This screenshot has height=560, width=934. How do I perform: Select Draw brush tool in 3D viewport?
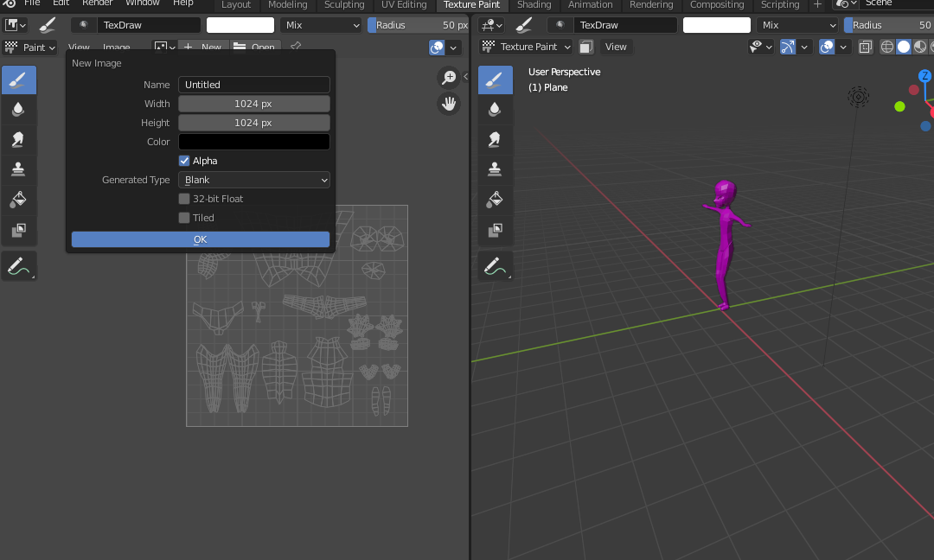tap(495, 80)
